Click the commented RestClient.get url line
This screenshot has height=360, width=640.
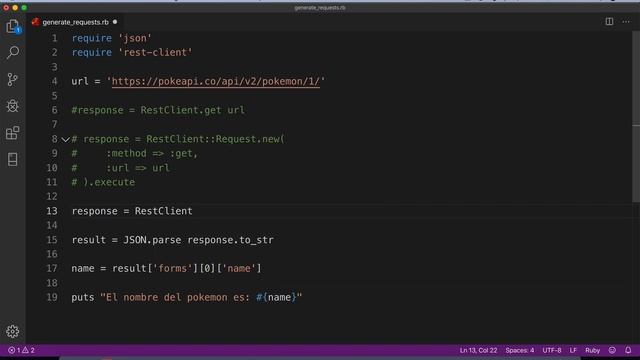tap(158, 110)
